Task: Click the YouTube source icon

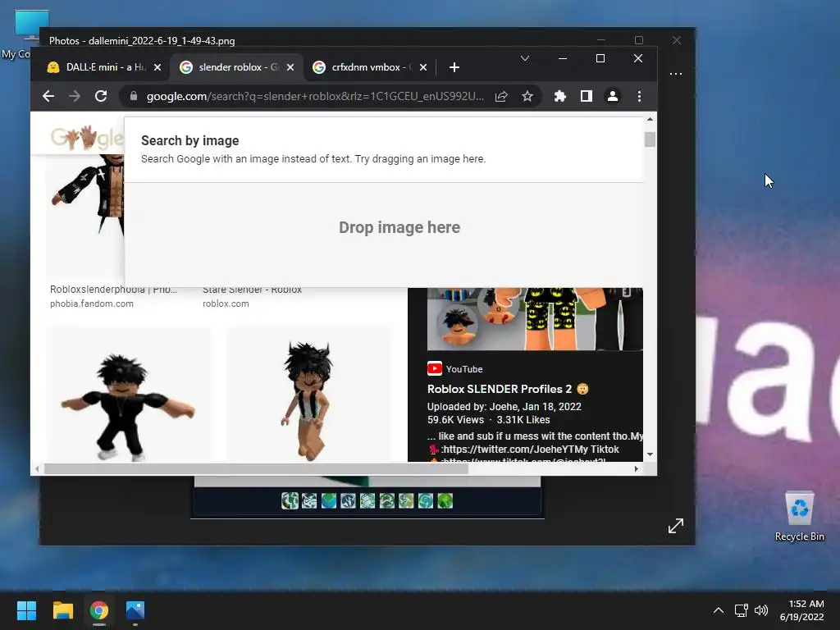Action: pyautogui.click(x=435, y=368)
